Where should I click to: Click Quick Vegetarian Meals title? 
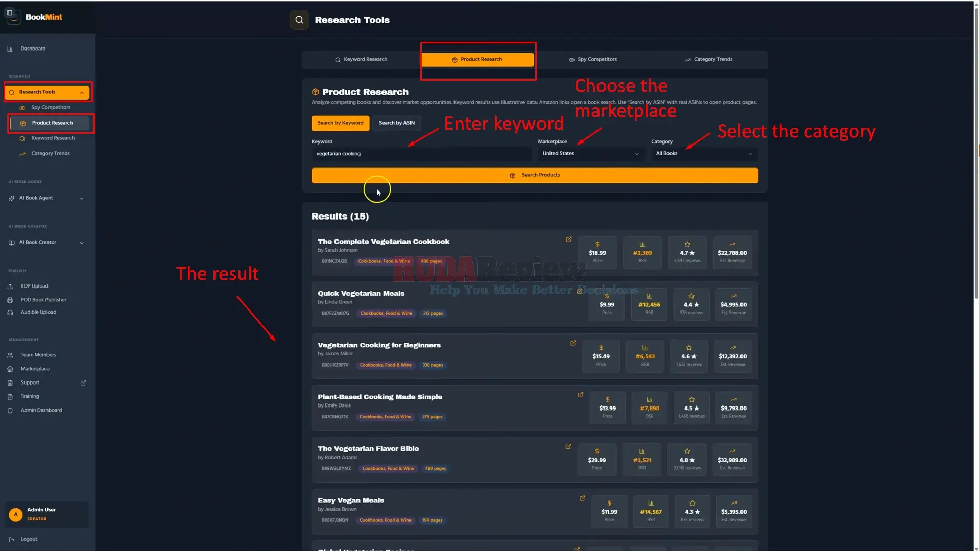pos(361,293)
